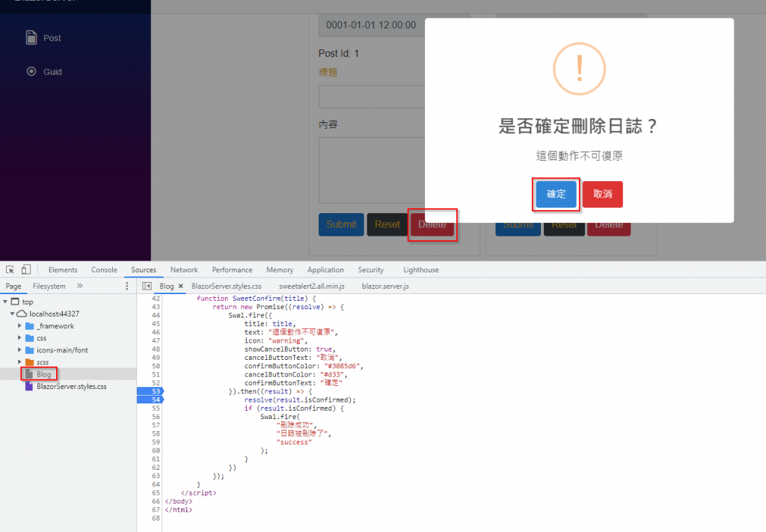Expand the scss folder
The height and width of the screenshot is (532, 766).
pos(19,361)
